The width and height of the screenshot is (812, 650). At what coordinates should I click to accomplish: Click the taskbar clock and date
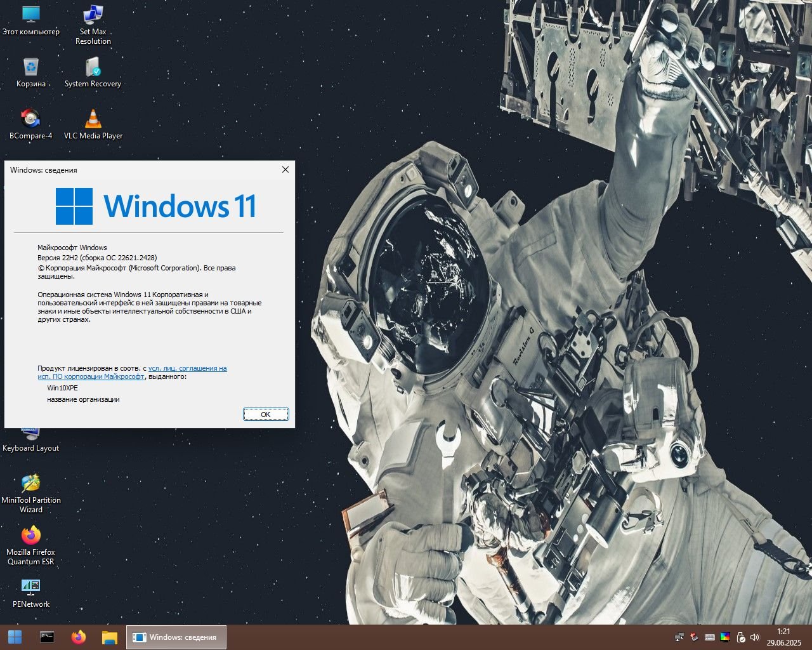[783, 637]
